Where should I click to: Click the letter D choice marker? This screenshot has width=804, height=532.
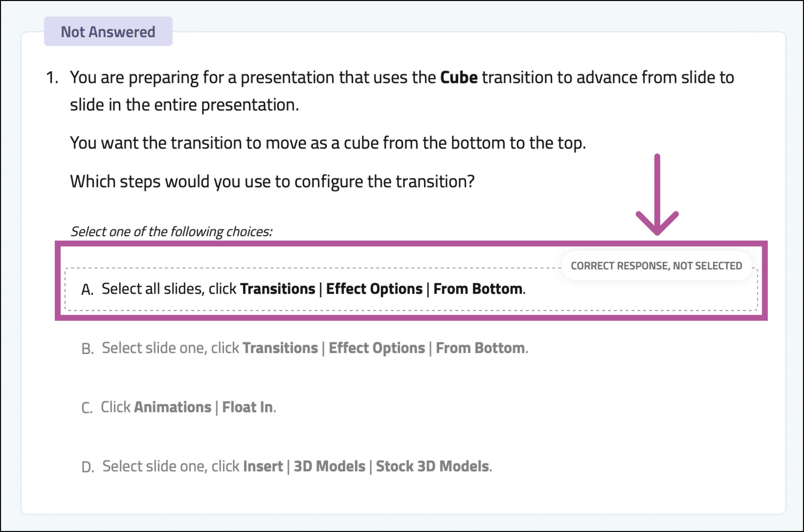tap(88, 467)
